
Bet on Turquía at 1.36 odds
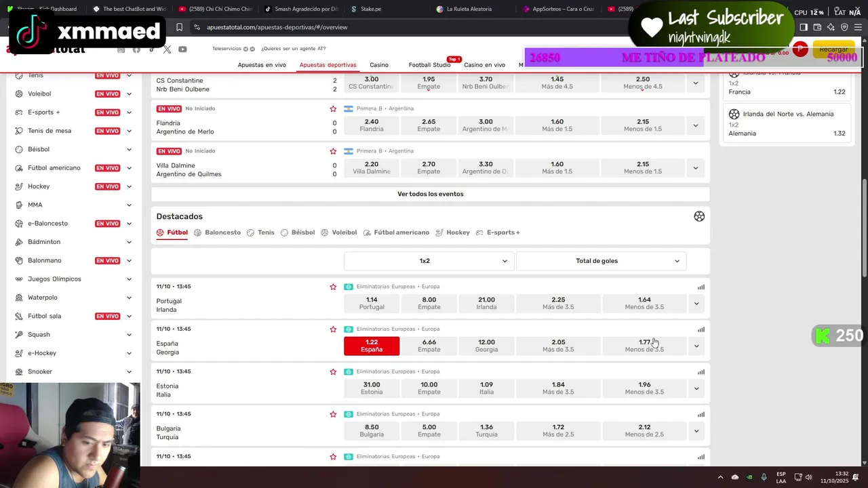click(486, 431)
